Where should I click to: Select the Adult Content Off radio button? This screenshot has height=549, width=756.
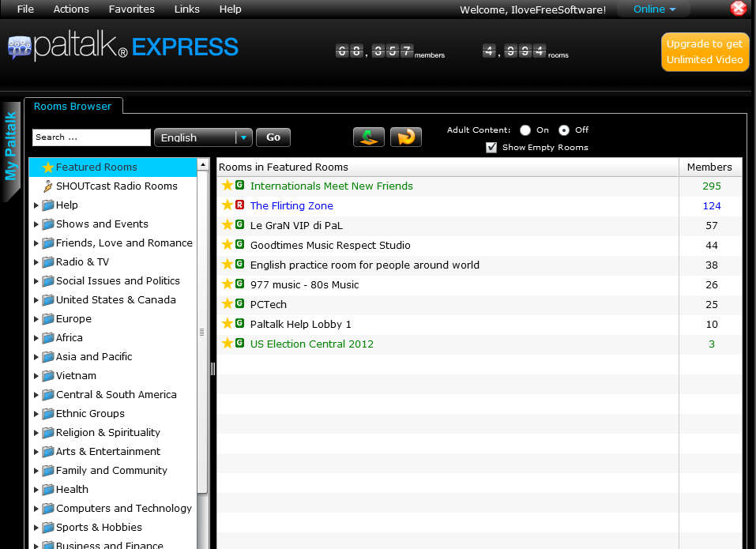[x=563, y=130]
